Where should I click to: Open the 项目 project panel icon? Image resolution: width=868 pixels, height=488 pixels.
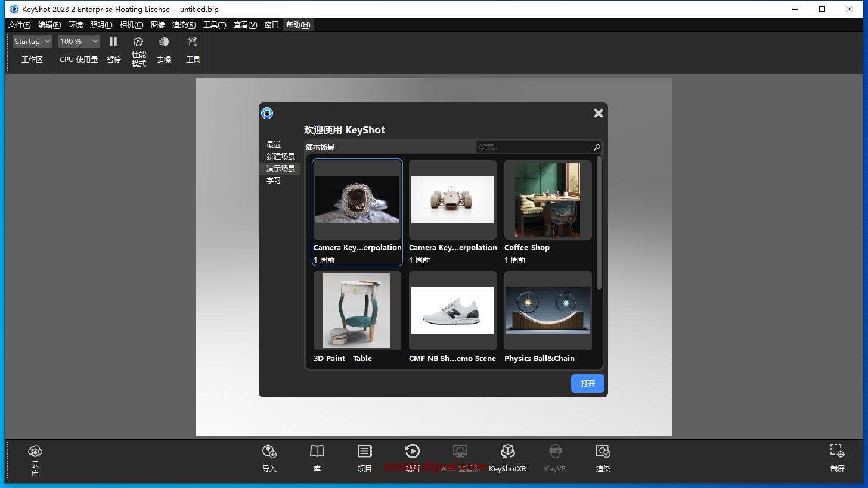[x=365, y=451]
